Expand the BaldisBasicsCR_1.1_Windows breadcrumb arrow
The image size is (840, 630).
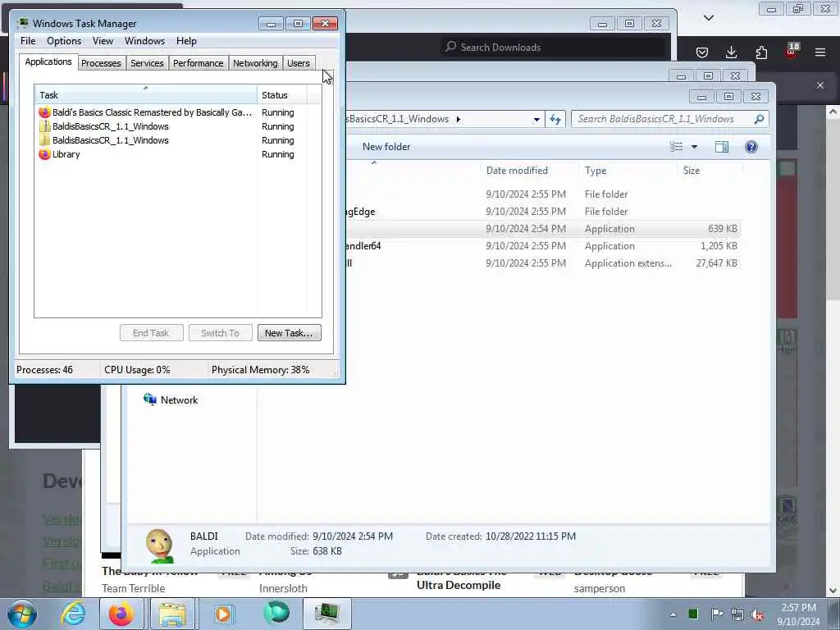458,119
